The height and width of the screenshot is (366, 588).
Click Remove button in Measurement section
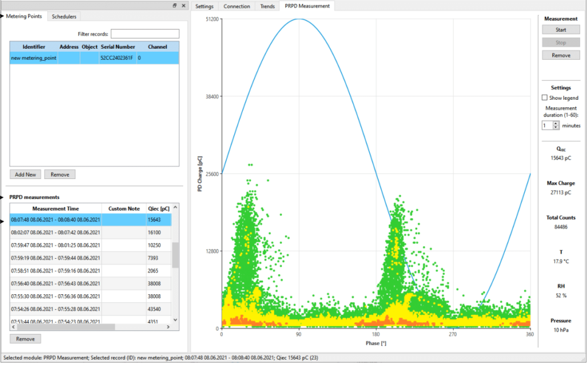(x=560, y=56)
